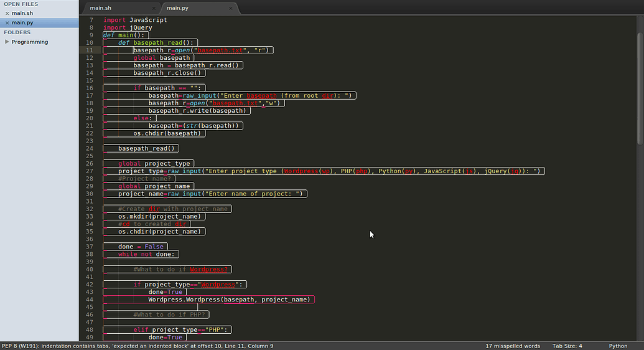644x350 pixels.
Task: Click the 17 misspelled words indicator
Action: [x=513, y=346]
